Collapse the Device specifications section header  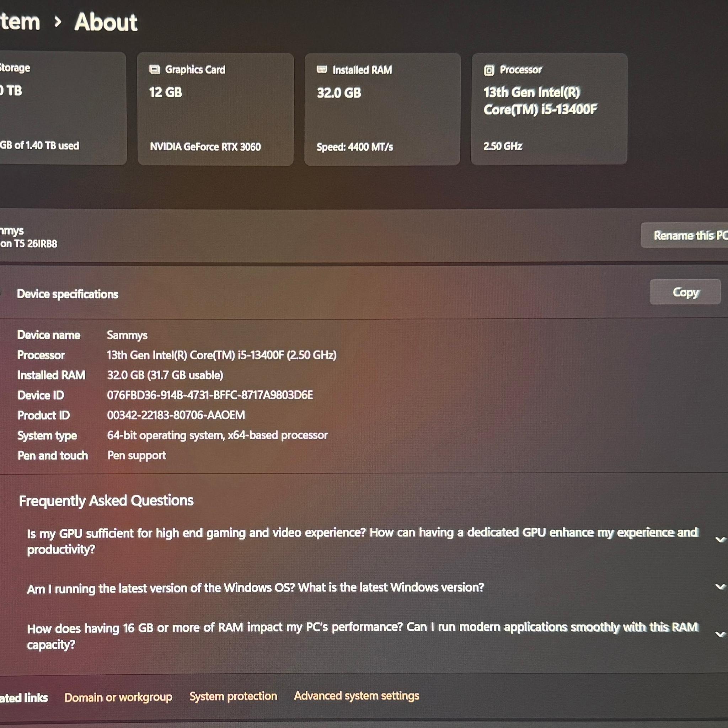pos(68,294)
